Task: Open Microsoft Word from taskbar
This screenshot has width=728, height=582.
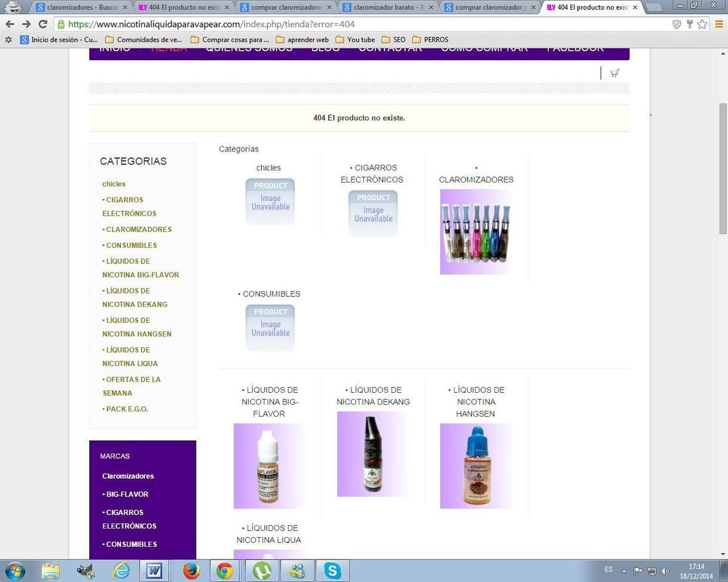Action: pos(154,571)
